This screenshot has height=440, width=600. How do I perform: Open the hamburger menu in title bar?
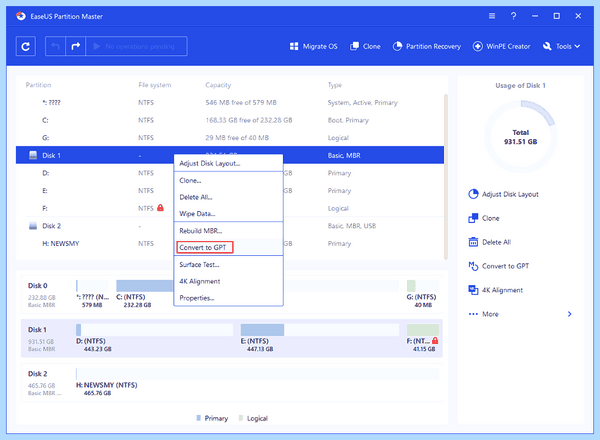tap(492, 16)
